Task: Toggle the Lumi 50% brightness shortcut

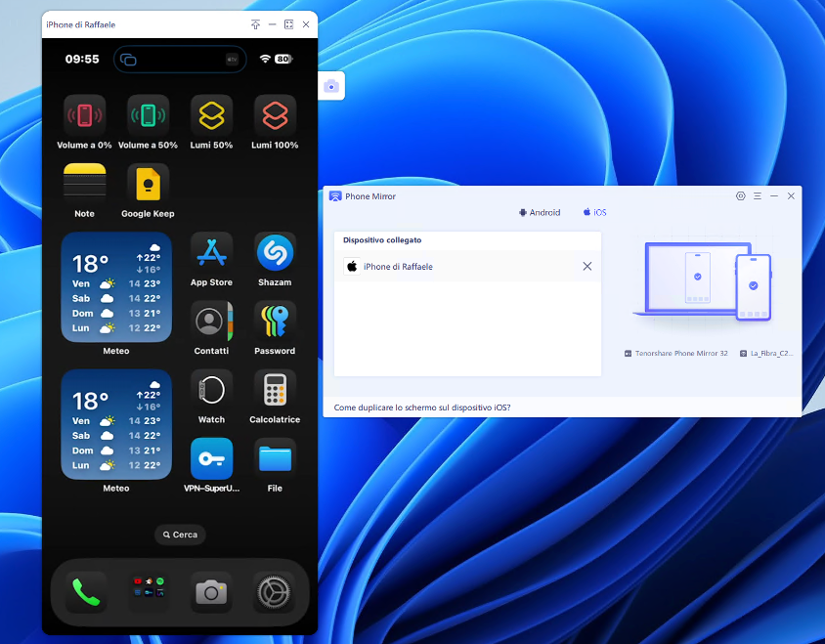Action: pyautogui.click(x=211, y=113)
